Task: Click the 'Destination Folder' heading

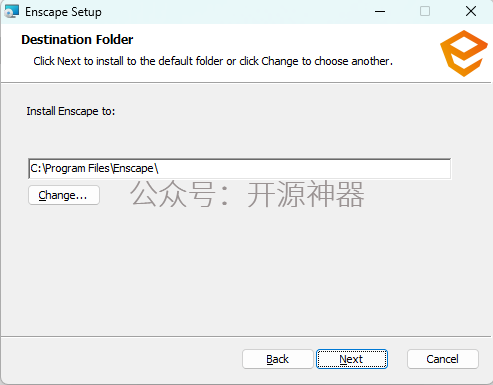Action: click(77, 40)
